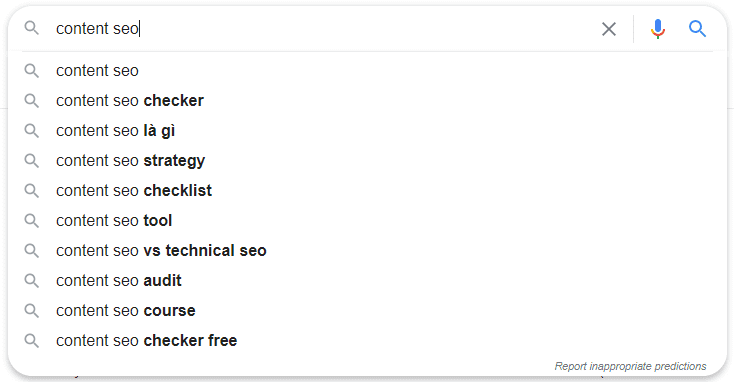The height and width of the screenshot is (382, 734).
Task: Click the magnifier beside 'content seo strategy'
Action: click(31, 161)
